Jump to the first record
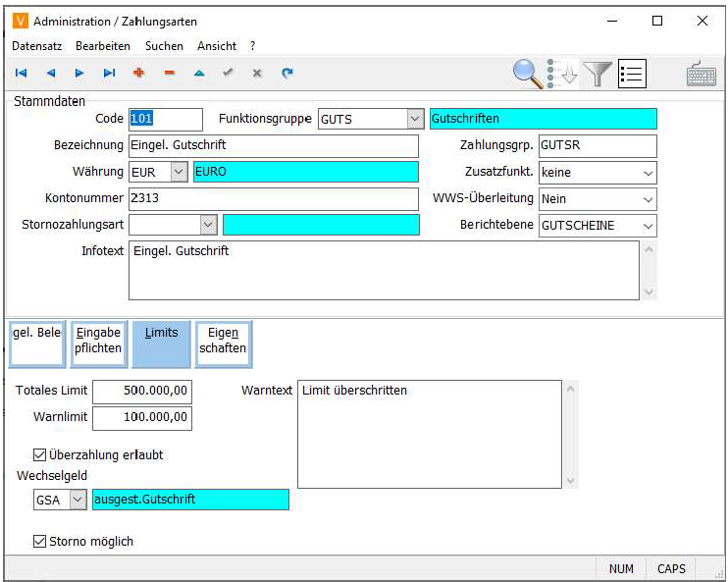The width and height of the screenshot is (728, 582). [21, 73]
